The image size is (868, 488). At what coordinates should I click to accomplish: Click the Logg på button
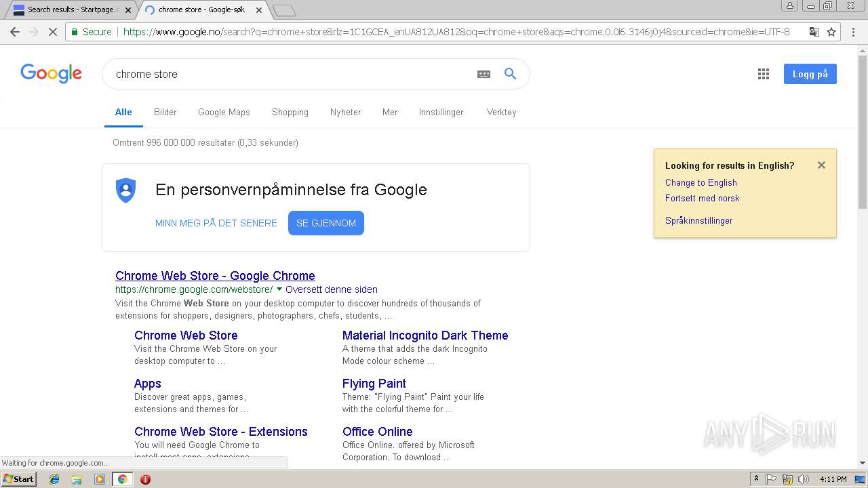(810, 74)
